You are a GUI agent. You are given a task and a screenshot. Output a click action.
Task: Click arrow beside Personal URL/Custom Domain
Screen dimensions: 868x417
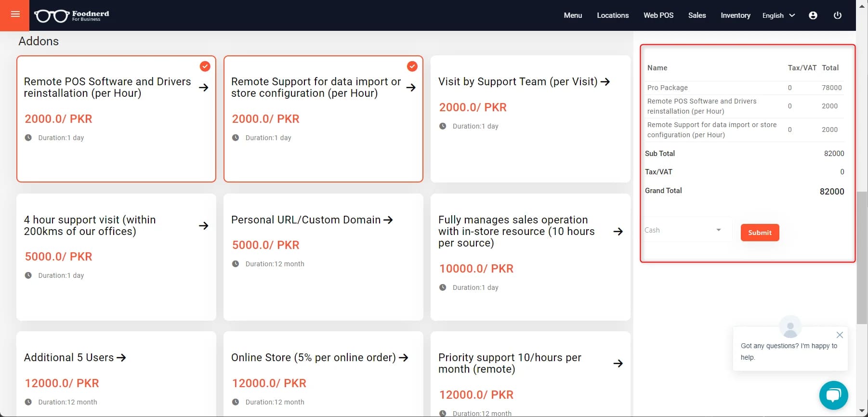388,220
